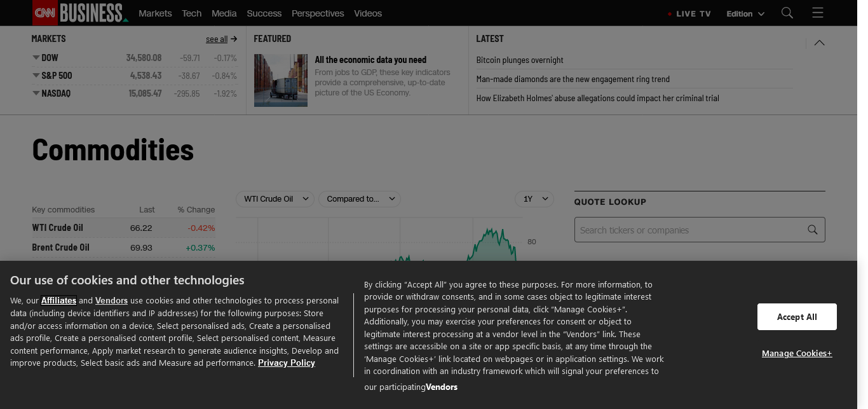Screen dimensions: 868x409
Task: Click the DOW down-arrow indicator
Action: (x=36, y=57)
